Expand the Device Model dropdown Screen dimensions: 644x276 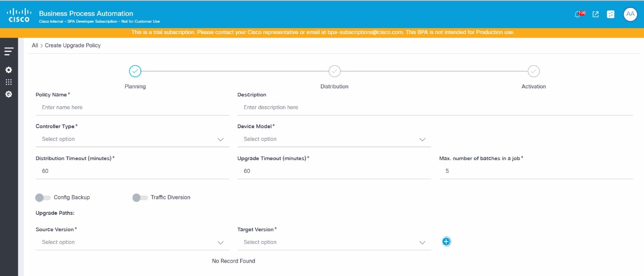(x=334, y=139)
